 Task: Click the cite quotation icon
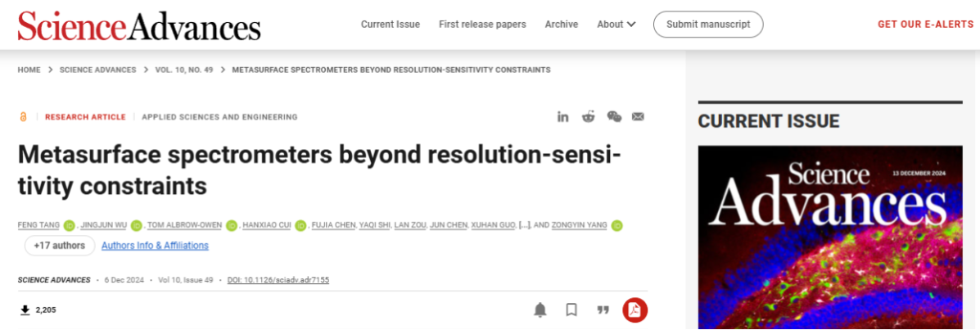point(603,310)
